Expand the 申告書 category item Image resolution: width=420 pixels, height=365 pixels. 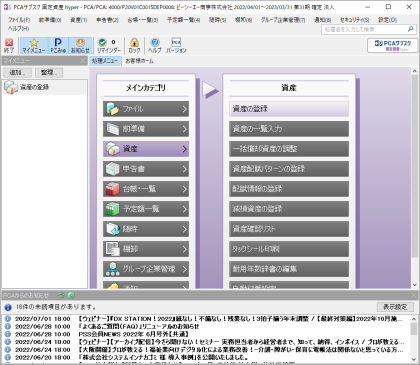146,169
